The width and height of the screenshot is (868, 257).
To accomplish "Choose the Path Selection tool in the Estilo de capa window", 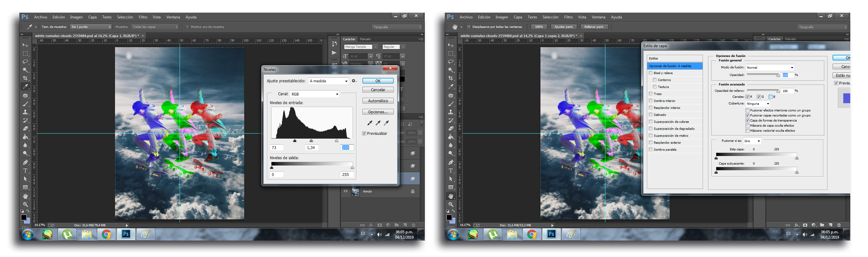I will click(450, 179).
